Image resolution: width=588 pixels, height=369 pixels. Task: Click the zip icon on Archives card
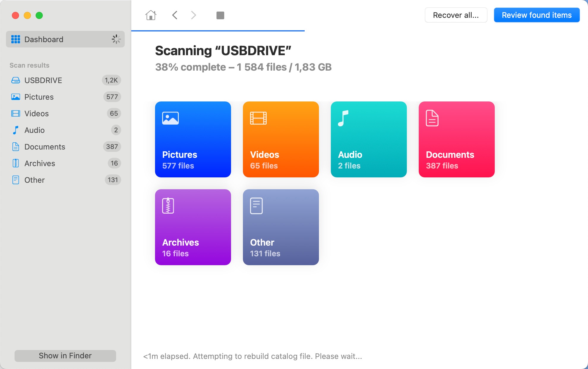tap(168, 206)
